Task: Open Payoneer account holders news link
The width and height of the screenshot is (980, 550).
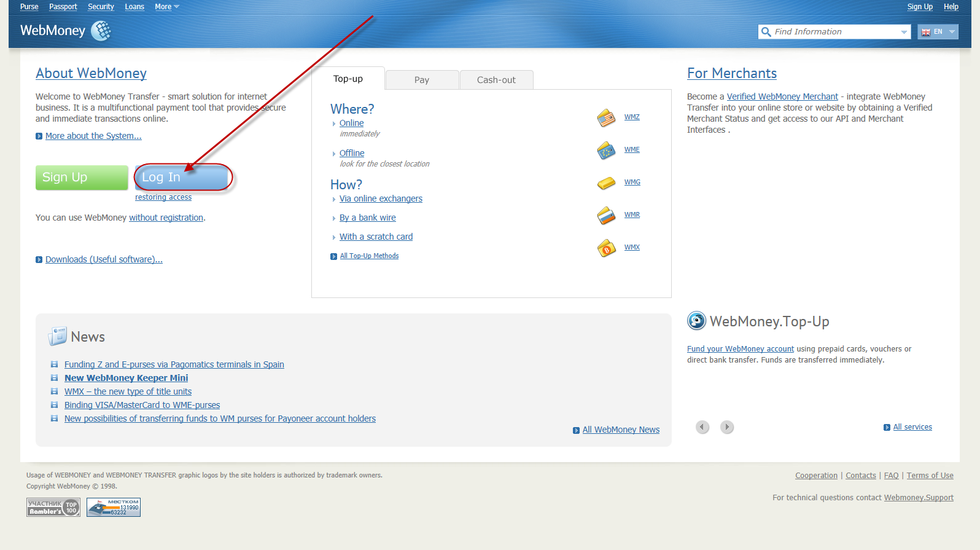Action: point(220,418)
